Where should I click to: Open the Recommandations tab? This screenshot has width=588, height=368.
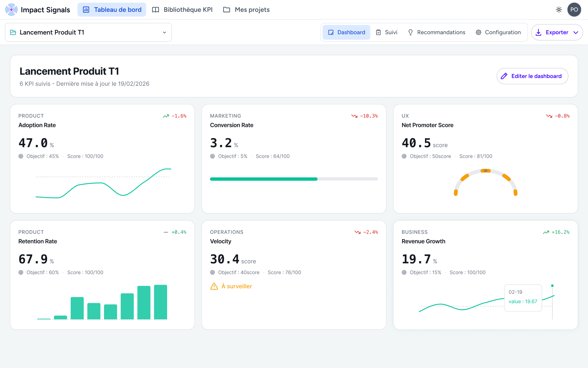(x=436, y=32)
